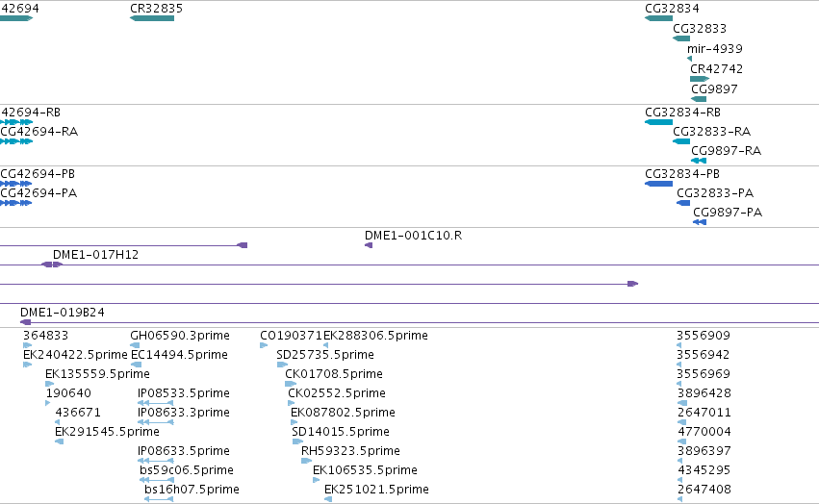Click the 4345295 feature label

click(704, 470)
